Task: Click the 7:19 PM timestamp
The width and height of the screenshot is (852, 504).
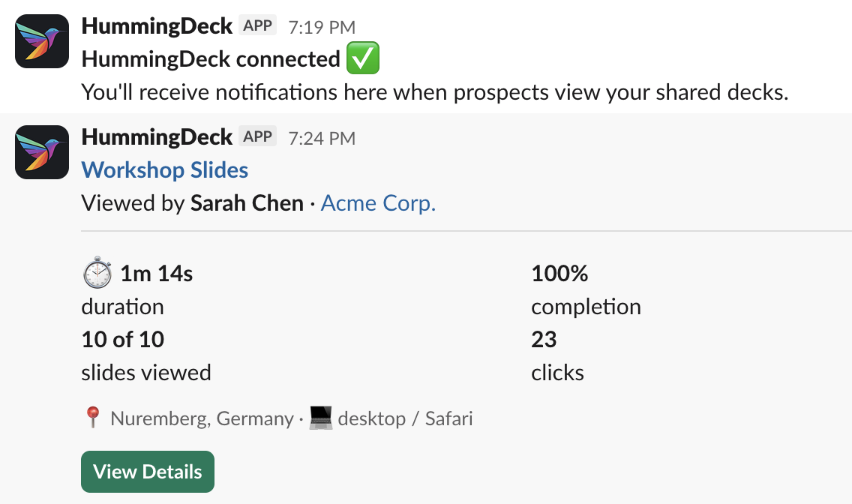Action: tap(321, 25)
